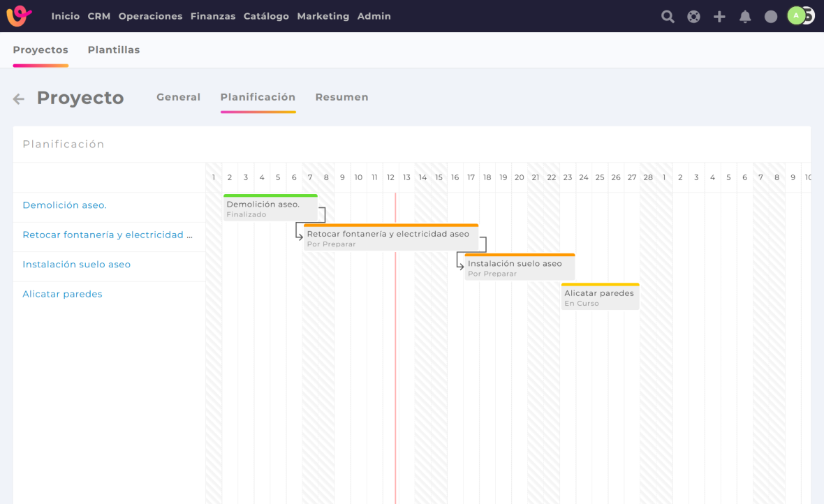This screenshot has height=504, width=824.
Task: Expand the Admin menu
Action: pyautogui.click(x=374, y=16)
